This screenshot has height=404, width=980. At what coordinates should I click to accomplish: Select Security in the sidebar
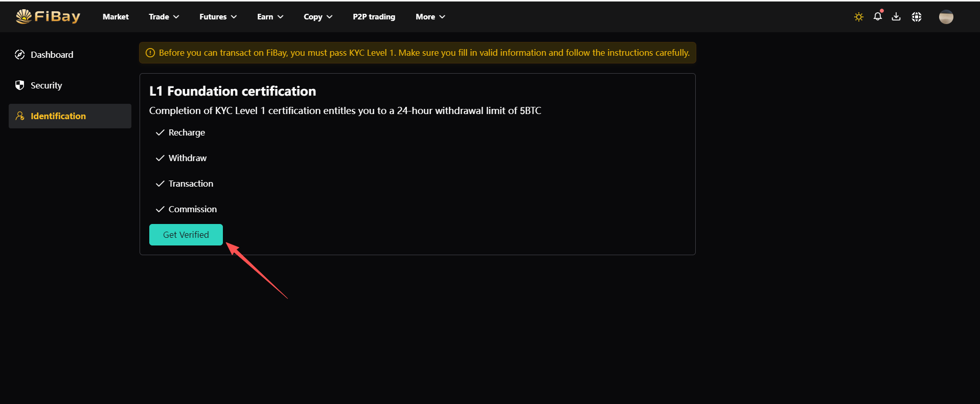click(46, 85)
